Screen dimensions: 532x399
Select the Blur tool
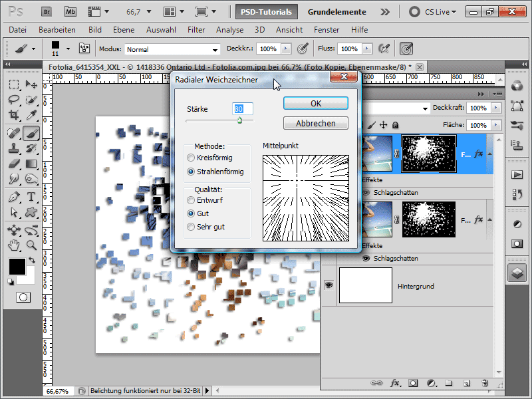coord(14,179)
